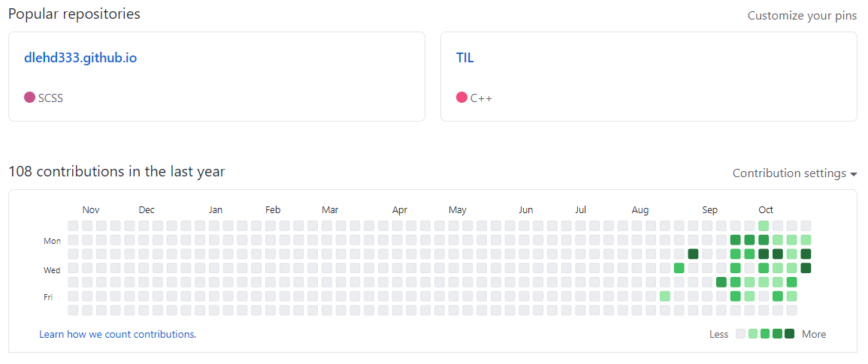Click the pink SCSS language dot
Image resolution: width=868 pixels, height=364 pixels.
30,98
